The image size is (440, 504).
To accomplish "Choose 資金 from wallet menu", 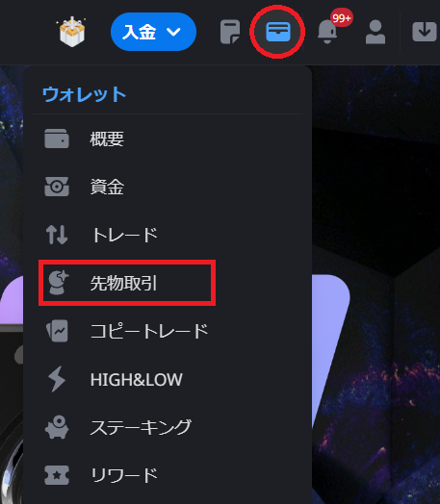I will 168,187.
